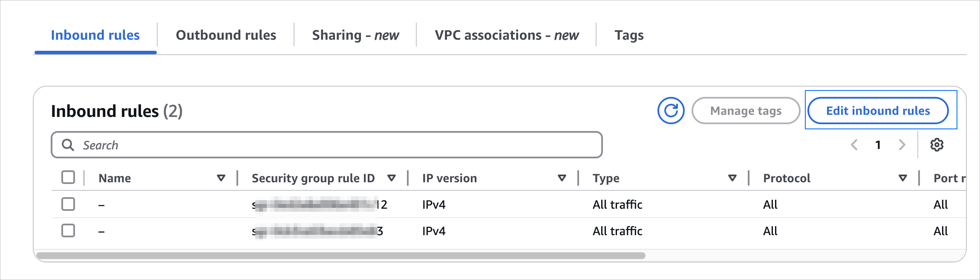The width and height of the screenshot is (980, 280).
Task: Go to previous page arrow
Action: [854, 145]
